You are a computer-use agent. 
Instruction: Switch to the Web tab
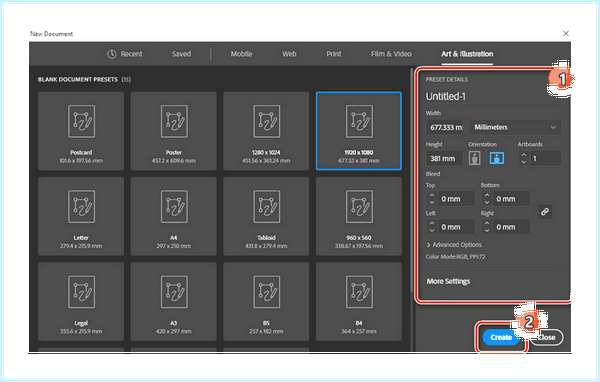[289, 54]
